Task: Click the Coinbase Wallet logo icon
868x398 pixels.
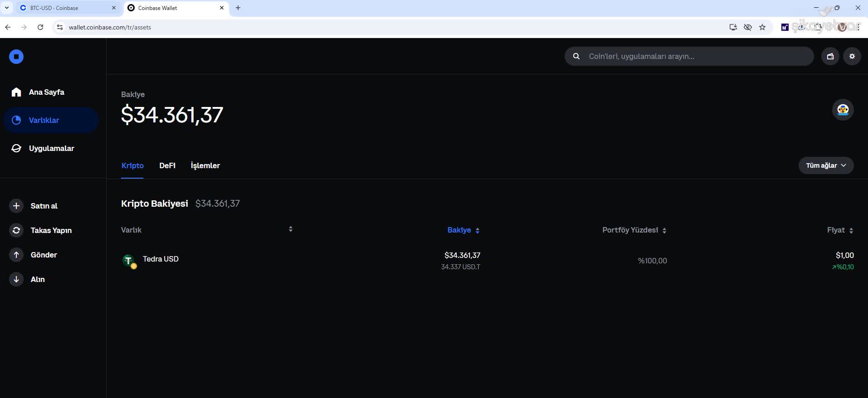Action: [16, 57]
